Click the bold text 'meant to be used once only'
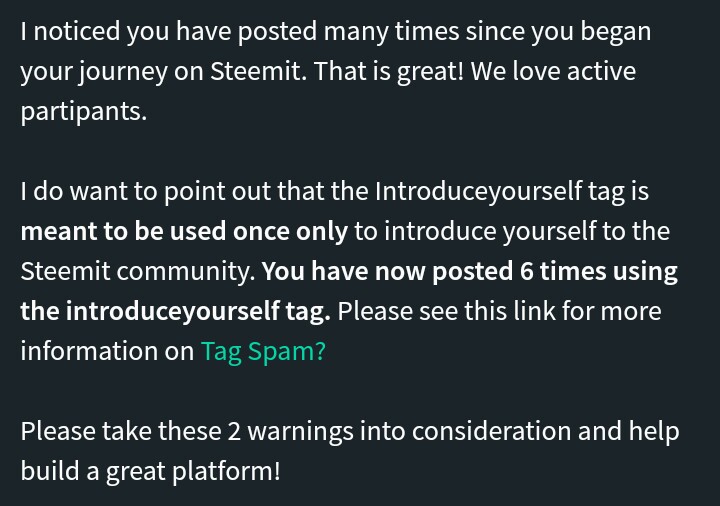Image resolution: width=720 pixels, height=506 pixels. tap(184, 231)
